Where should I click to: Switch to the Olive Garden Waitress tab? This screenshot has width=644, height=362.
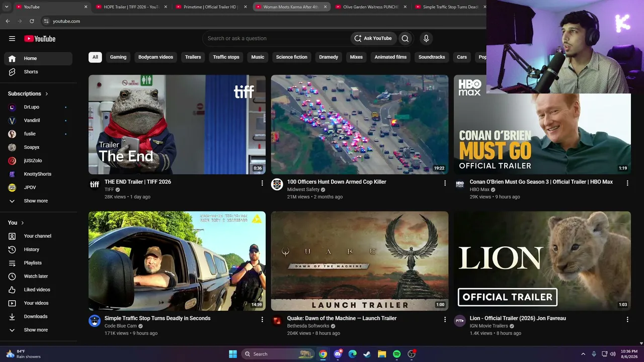pyautogui.click(x=371, y=7)
